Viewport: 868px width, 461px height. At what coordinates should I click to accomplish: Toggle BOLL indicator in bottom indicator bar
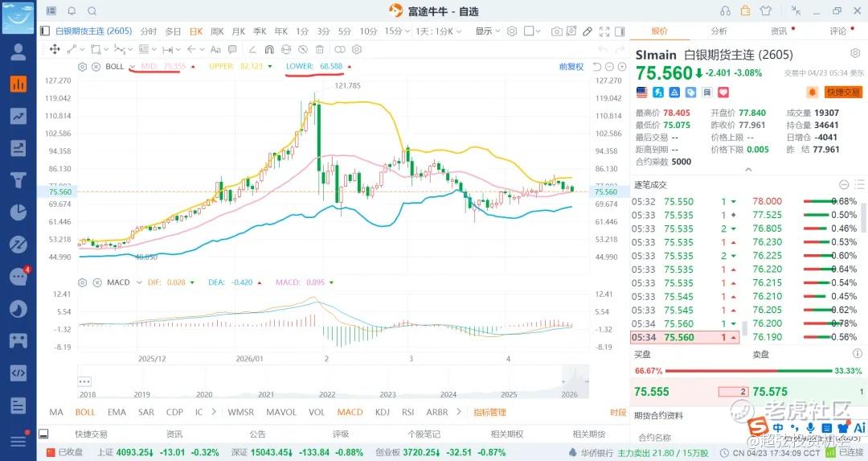(x=85, y=412)
